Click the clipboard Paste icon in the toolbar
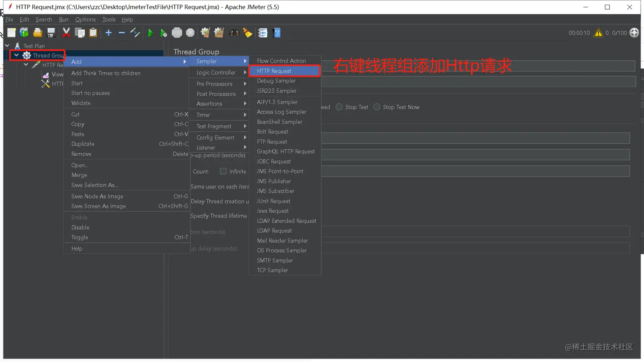This screenshot has height=362, width=644. point(93,33)
